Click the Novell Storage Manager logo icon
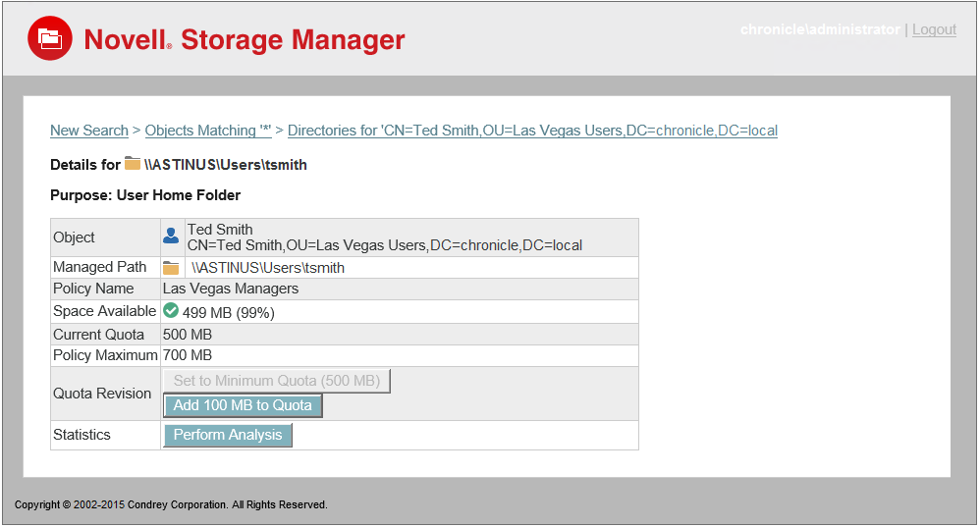This screenshot has height=527, width=980. 50,38
